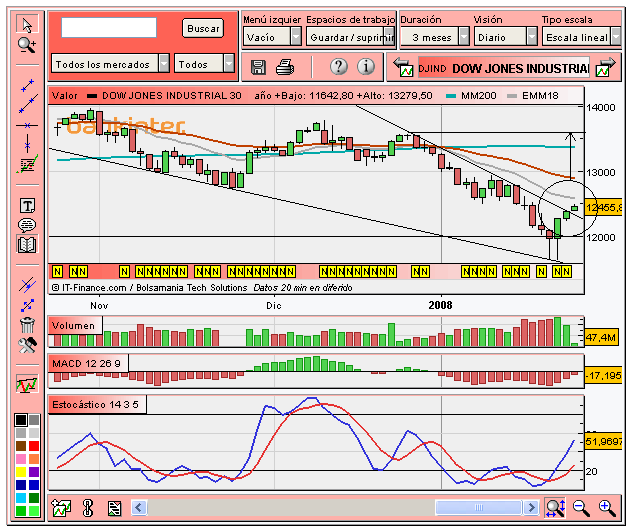Pick the black color swatch
630x529 pixels.
point(21,420)
